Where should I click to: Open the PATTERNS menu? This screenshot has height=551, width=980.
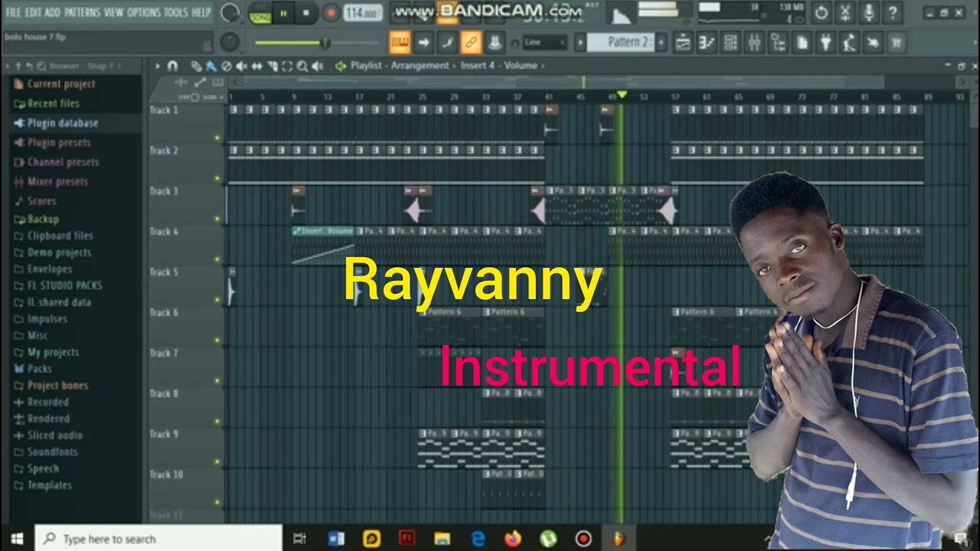coord(82,12)
